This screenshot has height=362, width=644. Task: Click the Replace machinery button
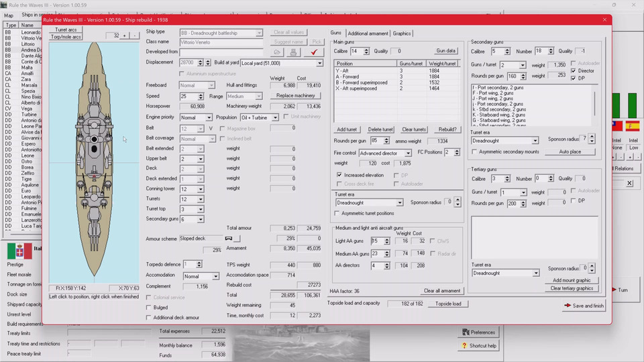[295, 96]
